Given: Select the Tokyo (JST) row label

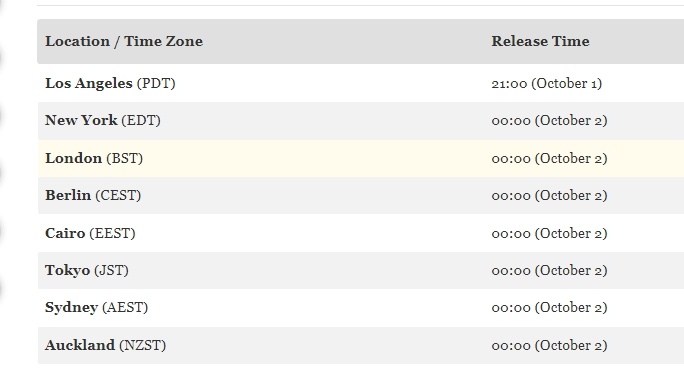Looking at the screenshot, I should [87, 270].
